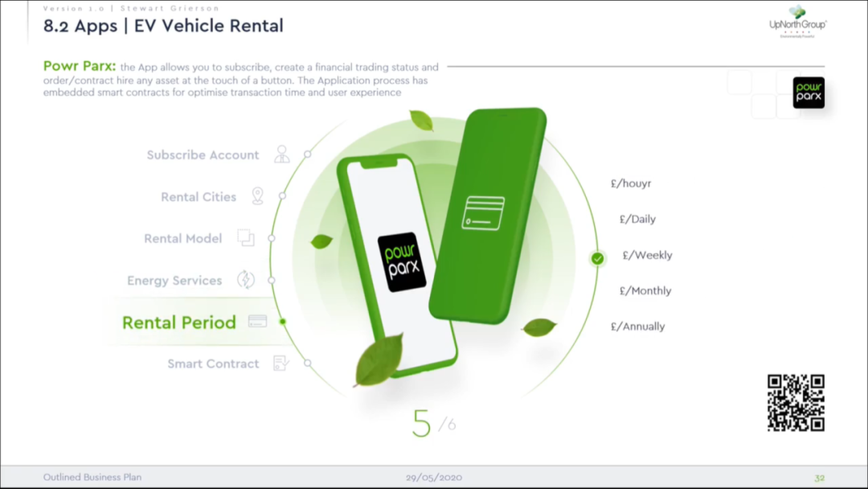Viewport: 868px width, 489px height.
Task: Click the Rental Model copy-squares icon
Action: pyautogui.click(x=246, y=237)
